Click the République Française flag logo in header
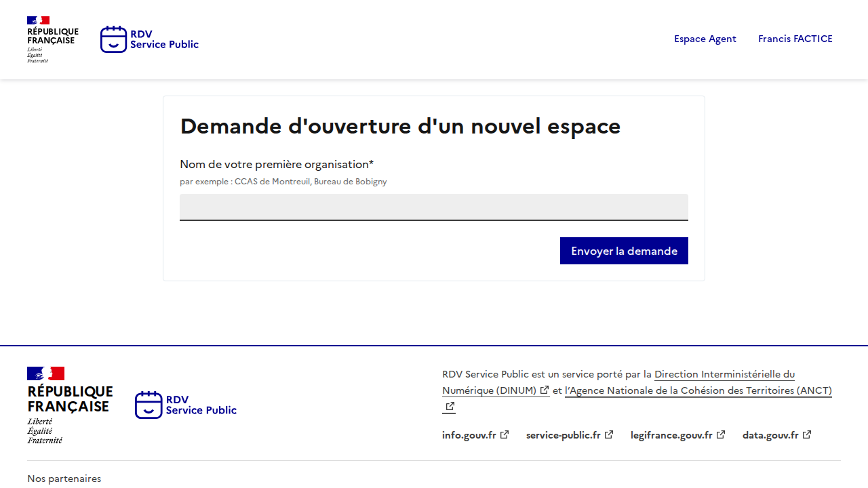Screen dimensions: 868x488 coord(39,21)
